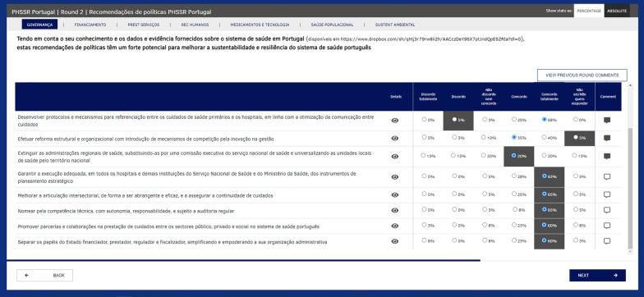Open the Financiamento tab

pos(90,25)
